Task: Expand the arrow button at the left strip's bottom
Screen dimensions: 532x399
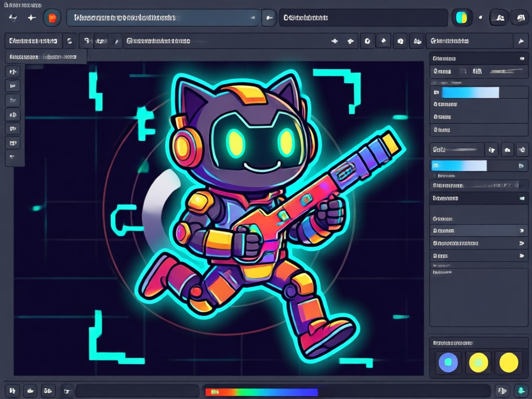Action: (13, 157)
